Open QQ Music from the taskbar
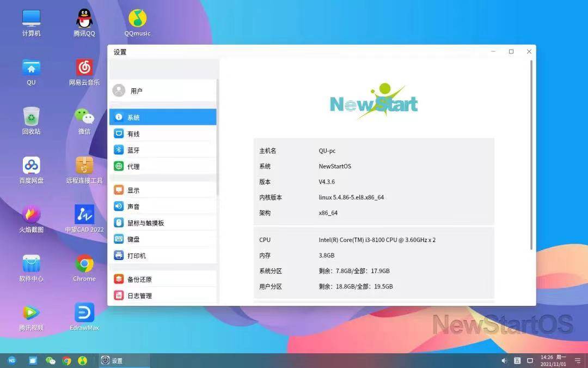Screen dimensions: 588x368 [83, 360]
